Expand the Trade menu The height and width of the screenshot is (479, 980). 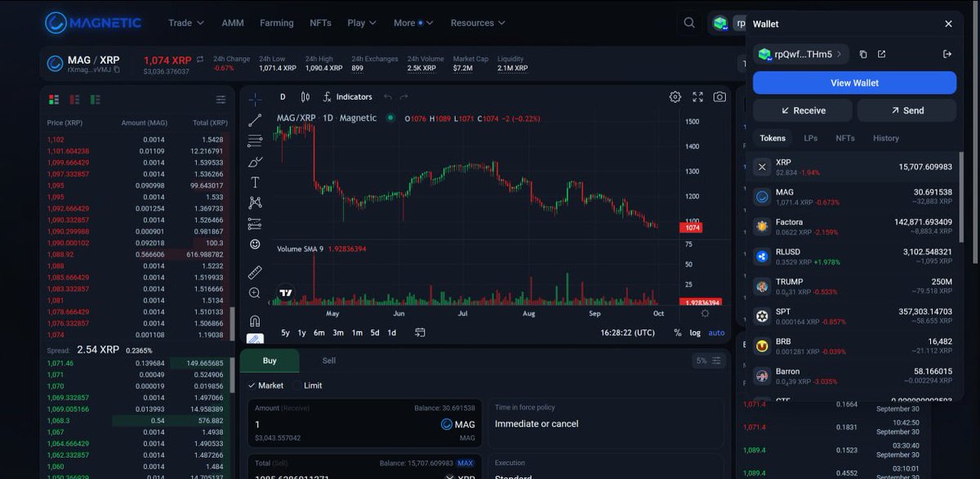click(185, 23)
